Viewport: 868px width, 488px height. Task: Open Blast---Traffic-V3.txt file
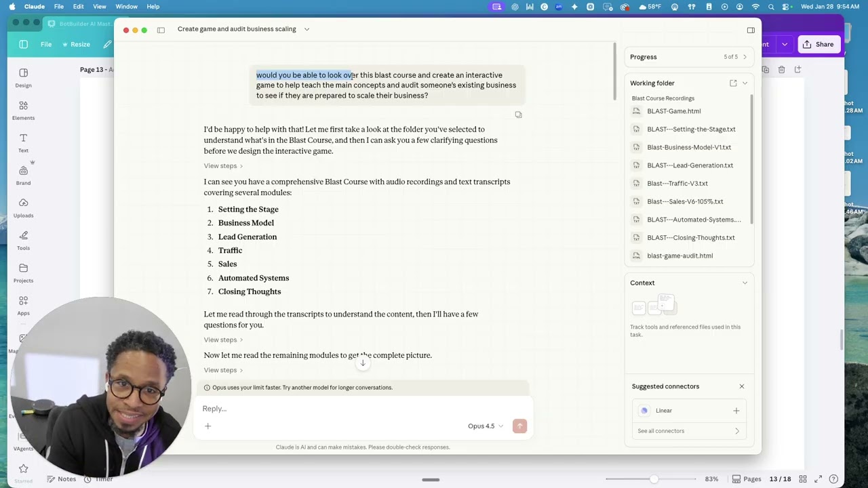click(687, 184)
